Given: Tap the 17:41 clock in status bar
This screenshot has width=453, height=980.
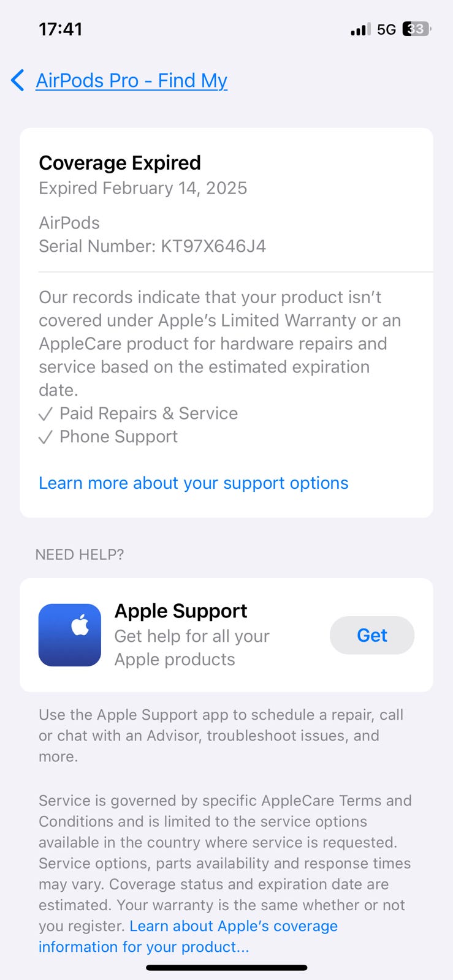Looking at the screenshot, I should 60,29.
